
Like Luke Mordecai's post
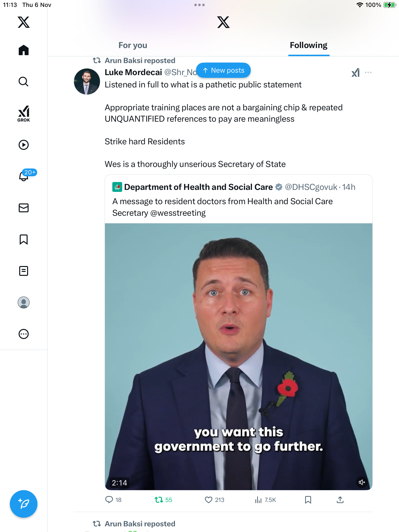click(x=209, y=500)
